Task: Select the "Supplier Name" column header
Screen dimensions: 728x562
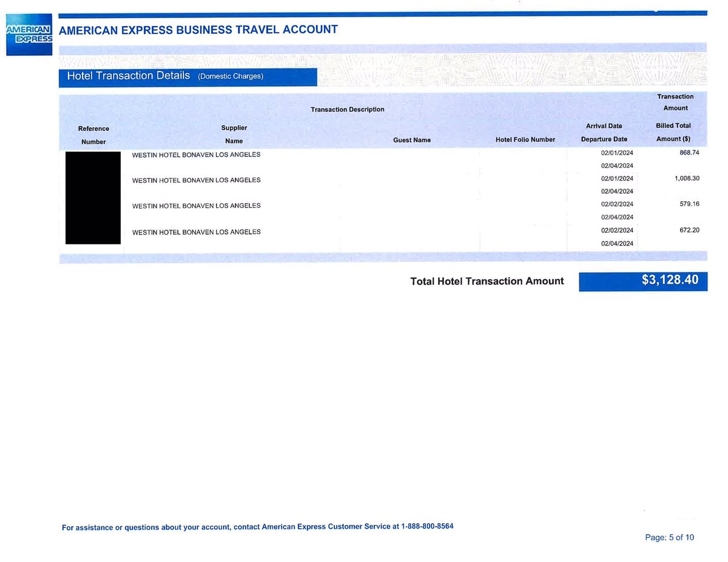Action: pyautogui.click(x=234, y=135)
